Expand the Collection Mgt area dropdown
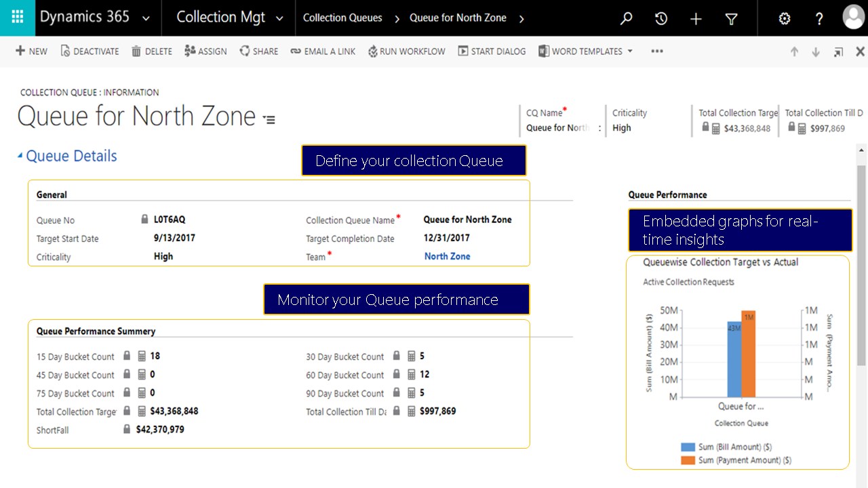Viewport: 868px width, 488px height. pyautogui.click(x=281, y=18)
